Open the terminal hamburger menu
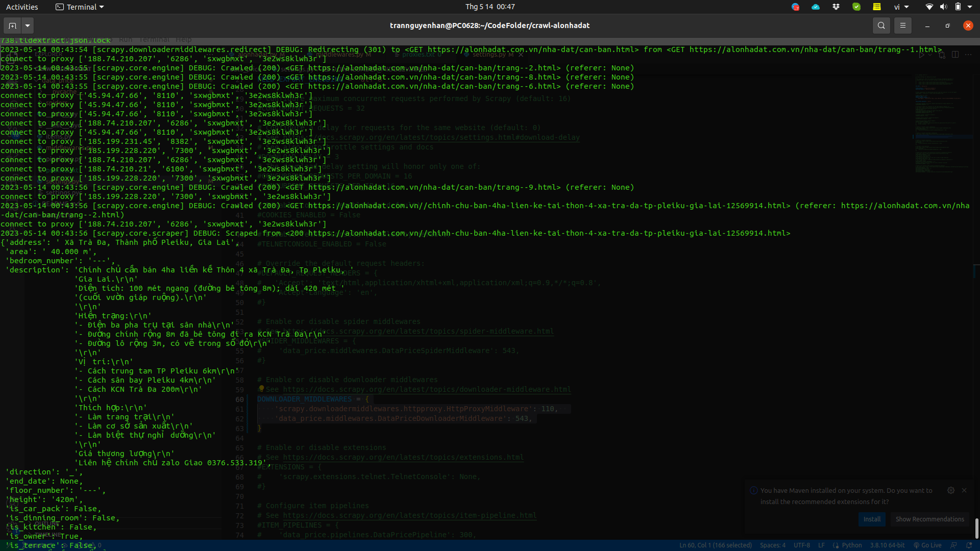The height and width of the screenshot is (551, 980). tap(902, 26)
